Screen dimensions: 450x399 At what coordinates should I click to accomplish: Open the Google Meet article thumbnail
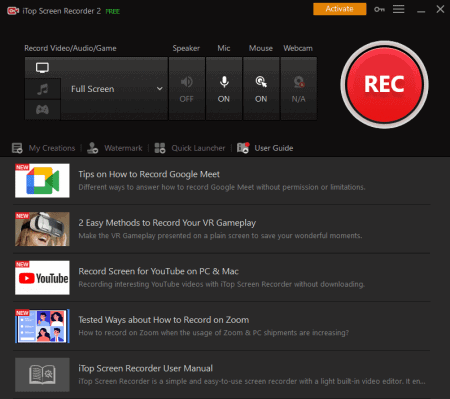pyautogui.click(x=42, y=180)
